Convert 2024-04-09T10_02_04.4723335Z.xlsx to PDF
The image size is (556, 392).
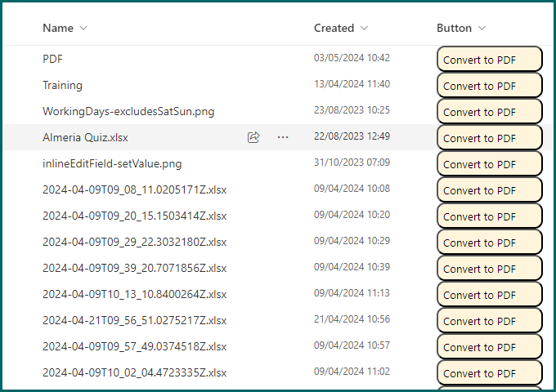(x=489, y=373)
